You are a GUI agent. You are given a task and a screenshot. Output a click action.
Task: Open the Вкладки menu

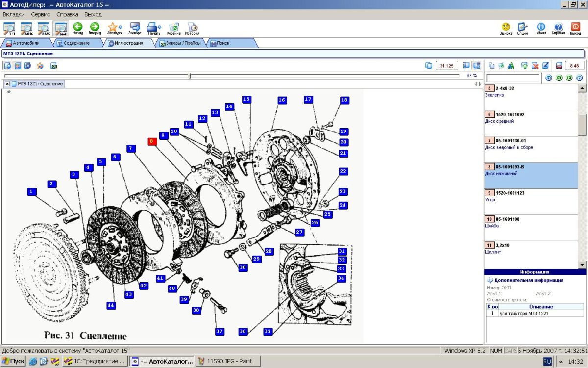pos(14,14)
